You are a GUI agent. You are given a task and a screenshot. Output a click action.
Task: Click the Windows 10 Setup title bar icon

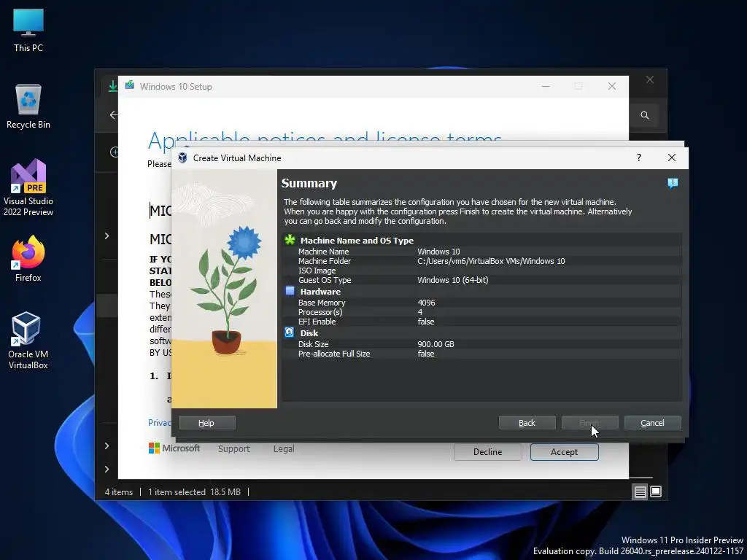tap(130, 86)
